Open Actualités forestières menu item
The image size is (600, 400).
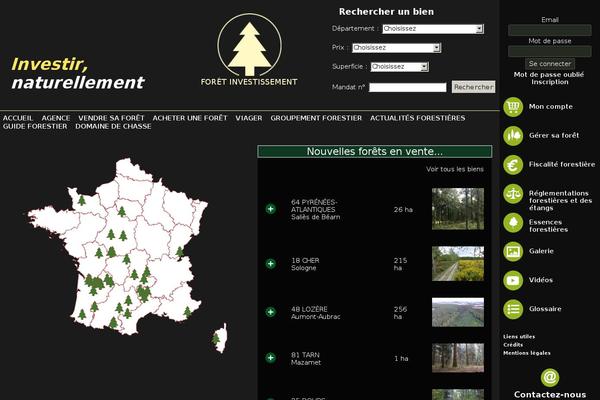417,118
